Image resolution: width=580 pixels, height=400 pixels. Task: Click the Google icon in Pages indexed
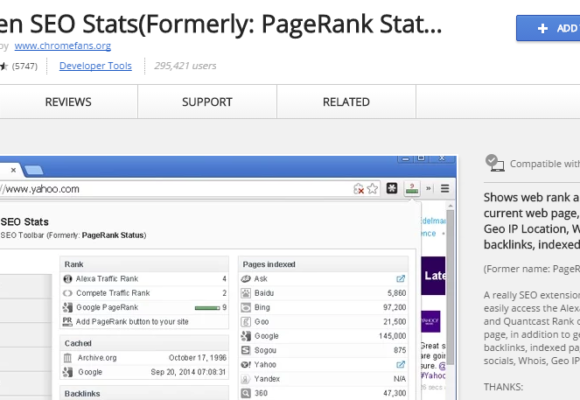pyautogui.click(x=246, y=336)
